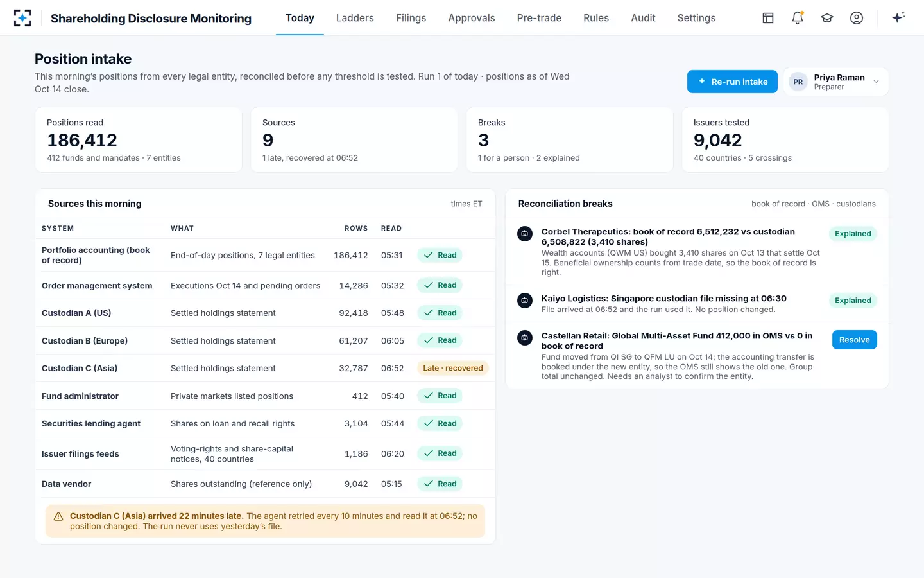Image resolution: width=924 pixels, height=578 pixels.
Task: Open the AI sparkle assistant icon
Action: point(898,17)
